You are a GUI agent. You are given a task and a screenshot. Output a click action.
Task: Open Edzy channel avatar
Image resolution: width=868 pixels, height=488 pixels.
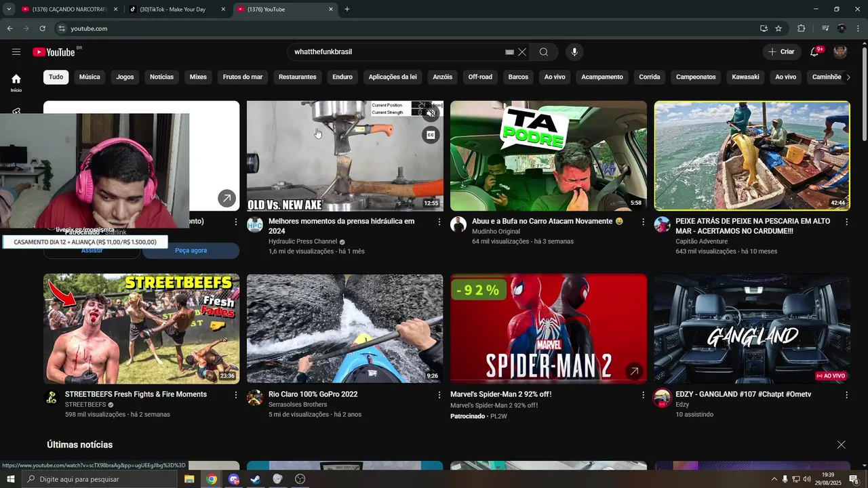coord(662,398)
